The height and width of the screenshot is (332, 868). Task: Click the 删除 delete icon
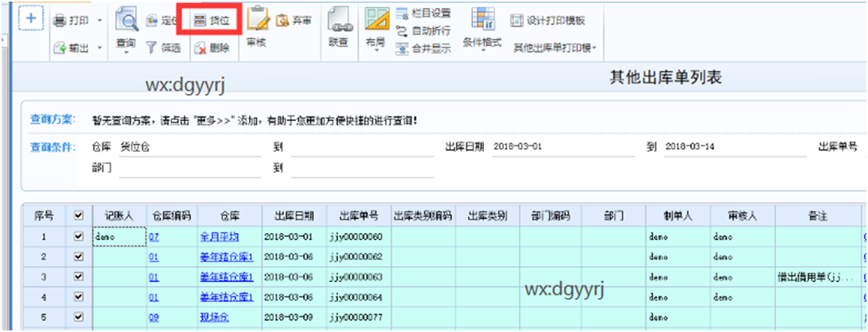(x=200, y=48)
